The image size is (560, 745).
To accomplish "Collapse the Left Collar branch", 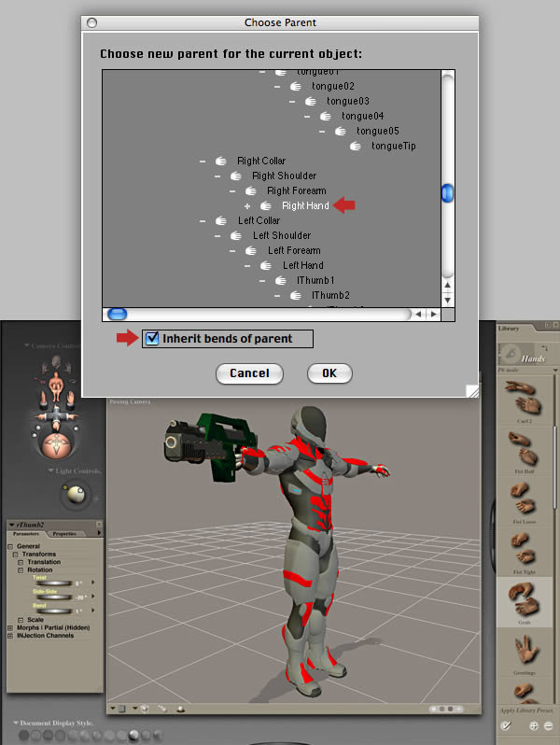I will pyautogui.click(x=203, y=221).
